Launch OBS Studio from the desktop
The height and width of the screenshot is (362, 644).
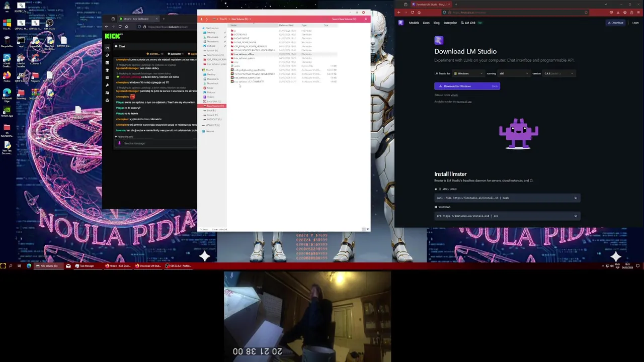49,25
